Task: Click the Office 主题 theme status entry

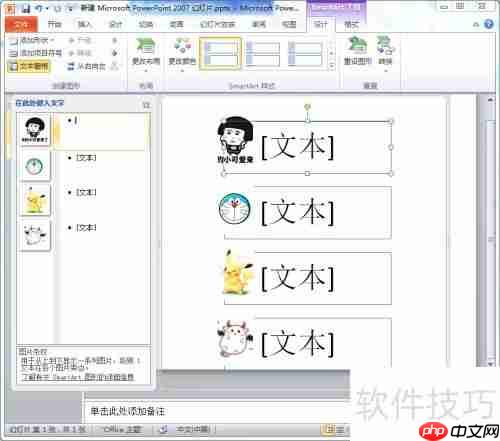Action: 122,429
